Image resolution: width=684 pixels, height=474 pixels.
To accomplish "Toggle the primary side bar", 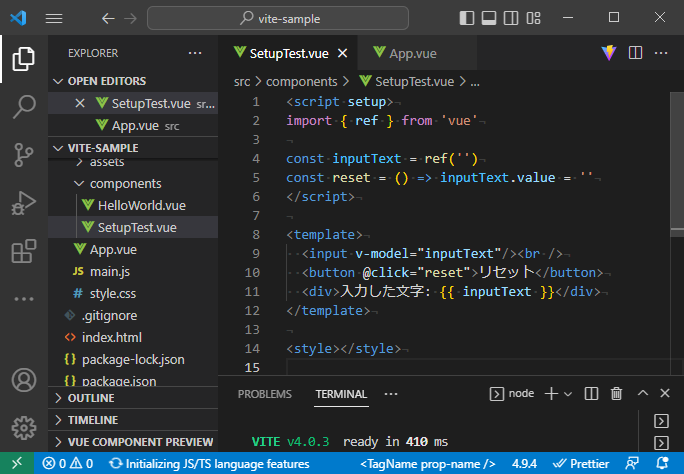I will click(467, 18).
